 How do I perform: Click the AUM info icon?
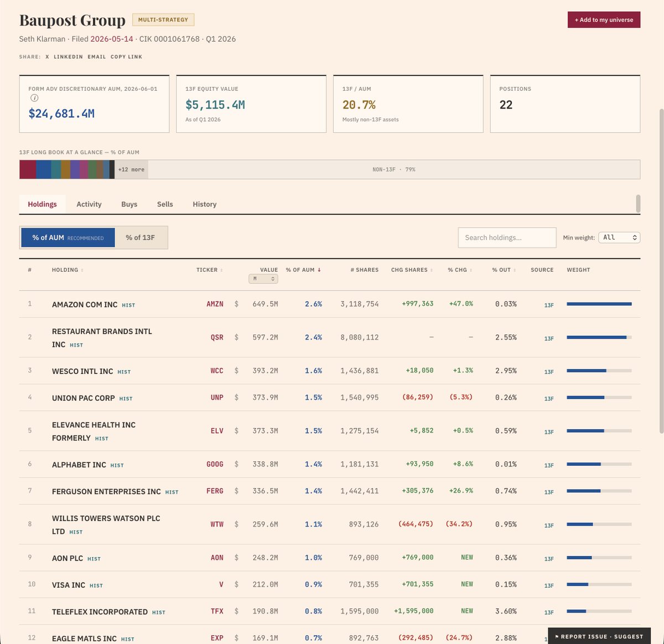point(34,98)
